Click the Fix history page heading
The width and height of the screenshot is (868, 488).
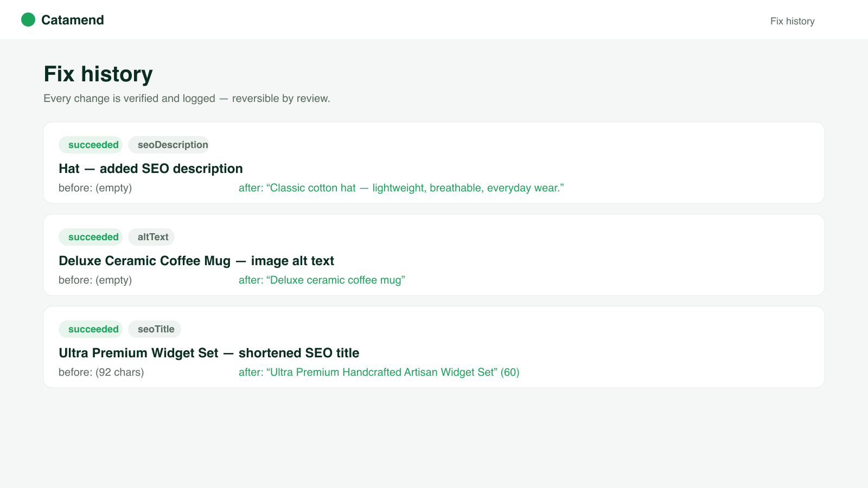tap(98, 74)
